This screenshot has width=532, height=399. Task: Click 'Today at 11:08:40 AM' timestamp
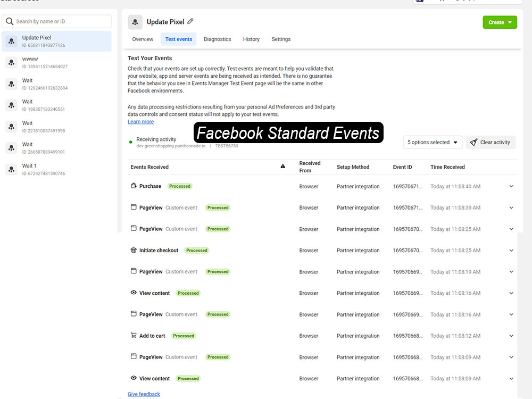pyautogui.click(x=455, y=186)
